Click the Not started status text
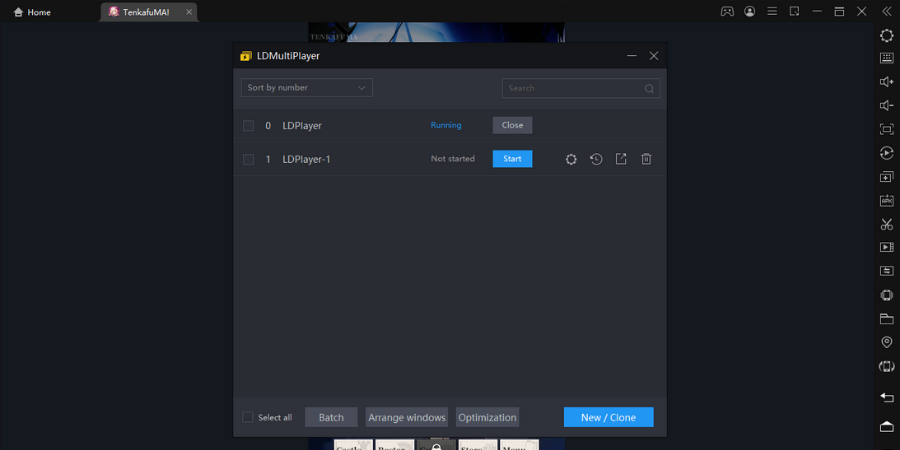 pyautogui.click(x=453, y=159)
